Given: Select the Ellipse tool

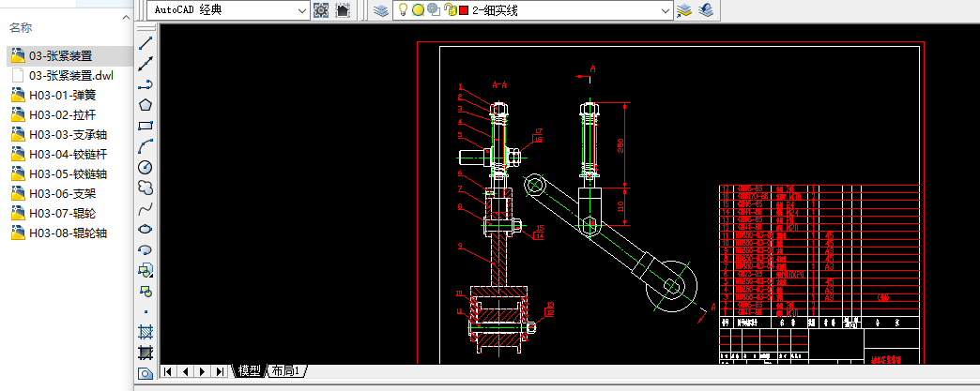Looking at the screenshot, I should [x=145, y=229].
